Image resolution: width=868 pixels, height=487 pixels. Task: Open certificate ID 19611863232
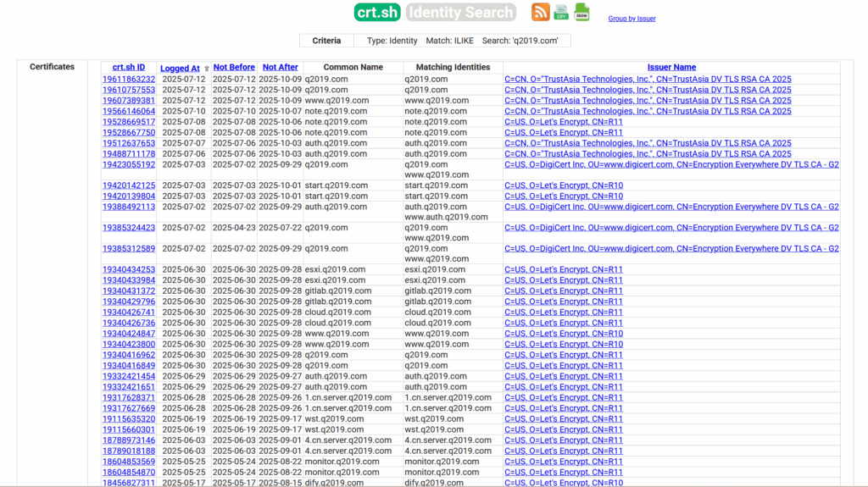(x=129, y=80)
